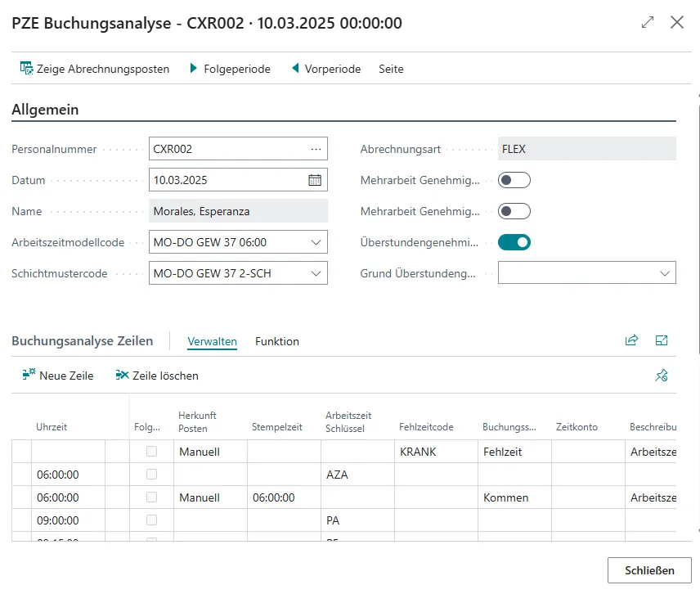Screen dimensions: 700x603
Task: Click the pin icon right of Zeile löschen
Action: click(662, 376)
